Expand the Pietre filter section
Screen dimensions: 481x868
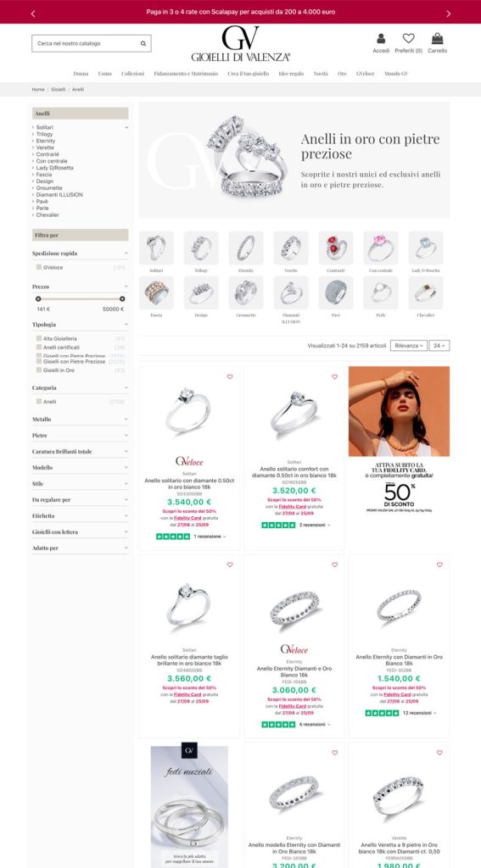(x=81, y=436)
